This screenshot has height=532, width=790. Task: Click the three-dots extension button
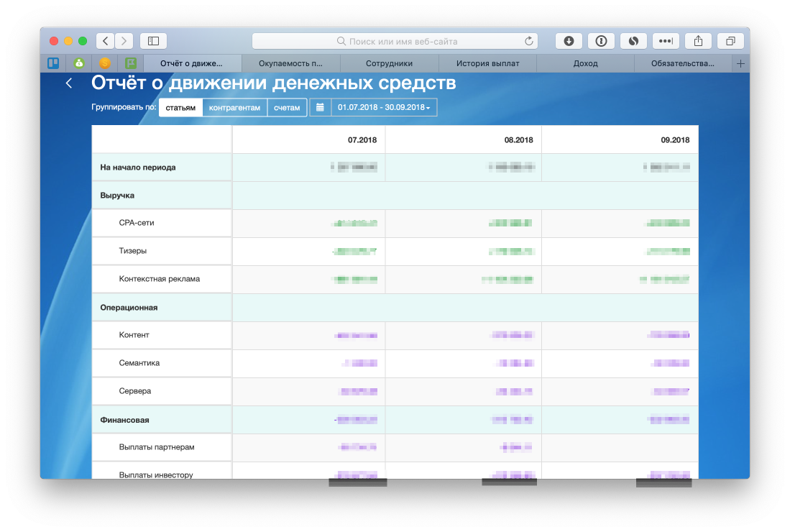(x=666, y=41)
